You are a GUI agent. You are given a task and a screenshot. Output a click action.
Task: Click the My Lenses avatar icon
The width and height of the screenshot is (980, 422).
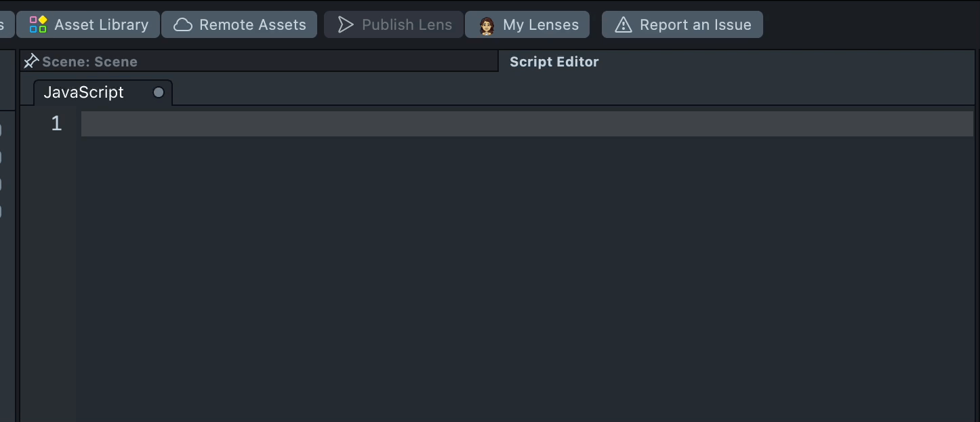click(487, 25)
